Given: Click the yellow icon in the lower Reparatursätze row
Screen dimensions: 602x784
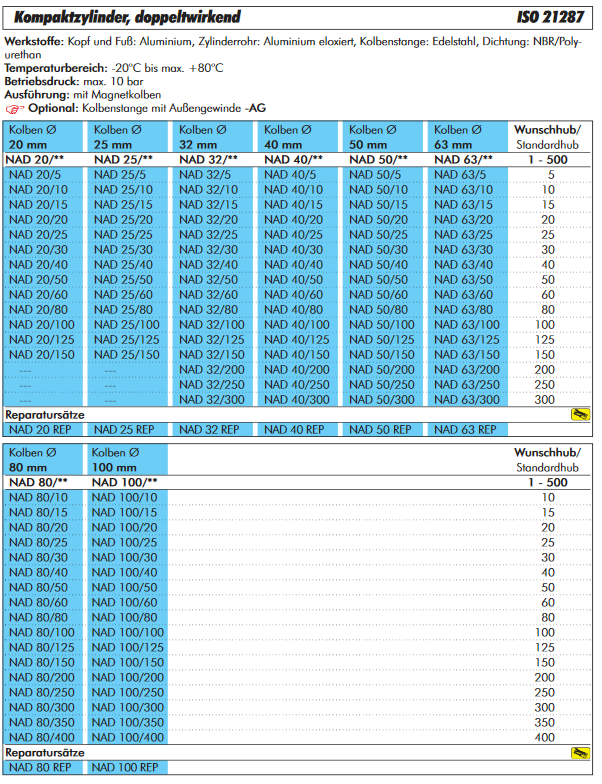Looking at the screenshot, I should click(578, 752).
